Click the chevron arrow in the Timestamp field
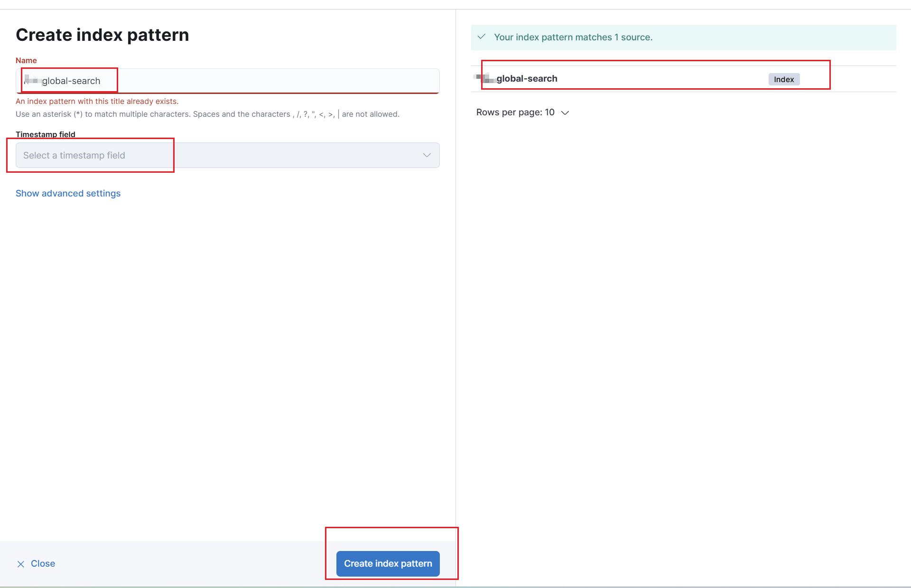 [x=427, y=155]
